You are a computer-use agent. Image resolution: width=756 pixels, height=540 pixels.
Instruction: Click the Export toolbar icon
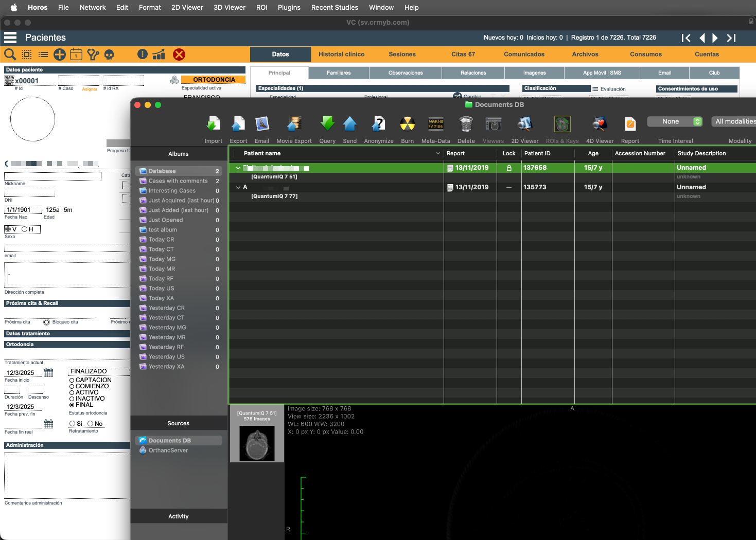(x=238, y=124)
